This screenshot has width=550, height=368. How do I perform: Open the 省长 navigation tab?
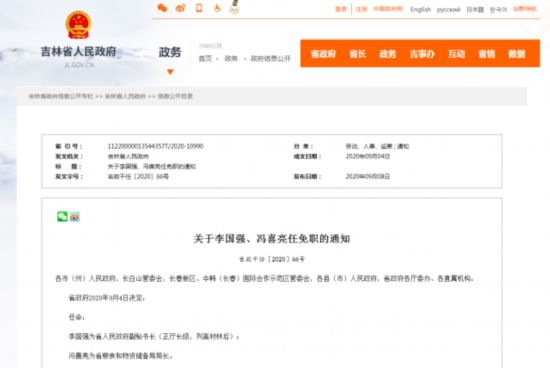(x=357, y=54)
